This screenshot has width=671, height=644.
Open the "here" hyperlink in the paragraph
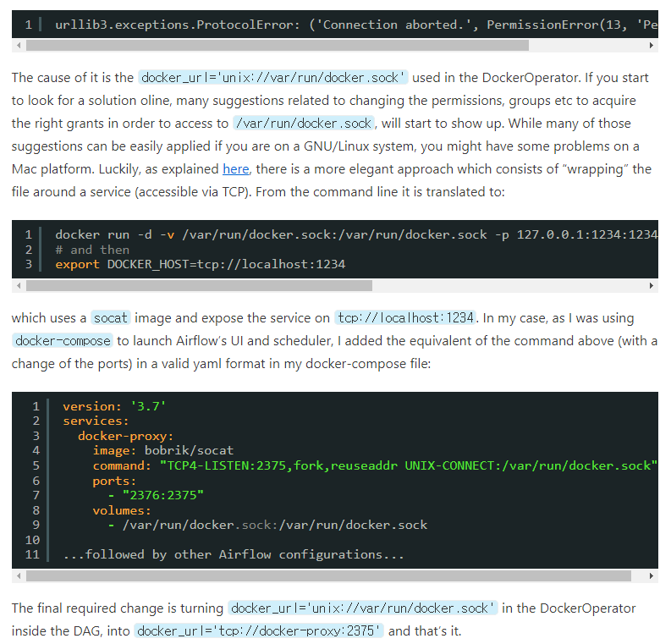(x=235, y=169)
